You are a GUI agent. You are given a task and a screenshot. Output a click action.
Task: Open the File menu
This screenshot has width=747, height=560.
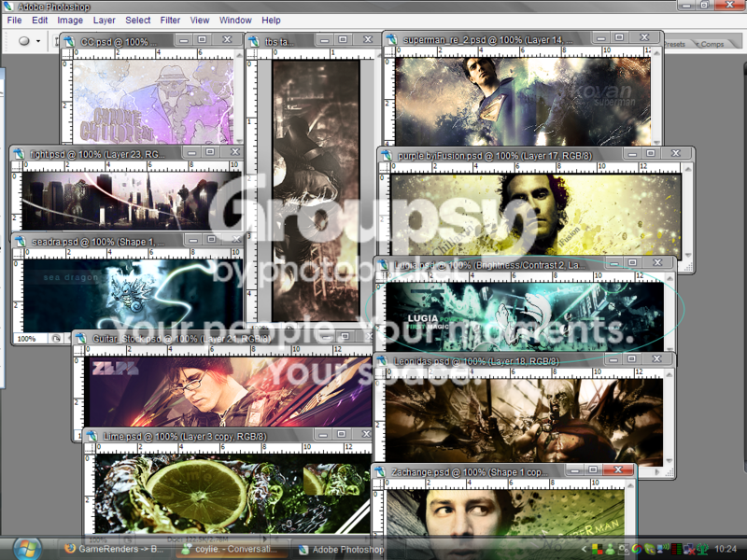click(14, 20)
